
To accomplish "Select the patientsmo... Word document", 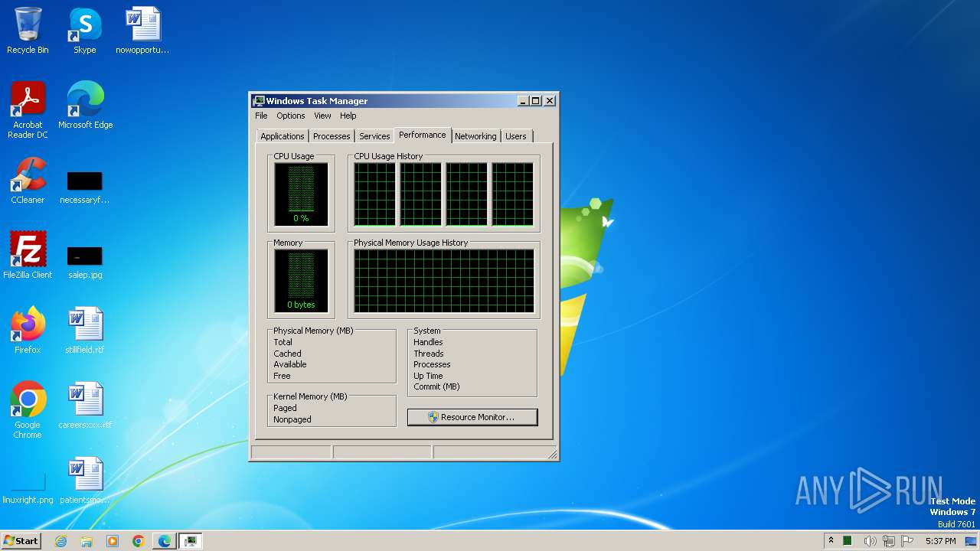I will click(x=85, y=481).
